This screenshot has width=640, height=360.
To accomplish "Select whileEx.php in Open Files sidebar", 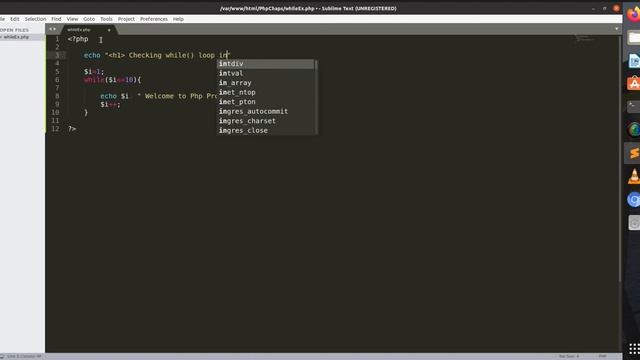I will (16, 37).
